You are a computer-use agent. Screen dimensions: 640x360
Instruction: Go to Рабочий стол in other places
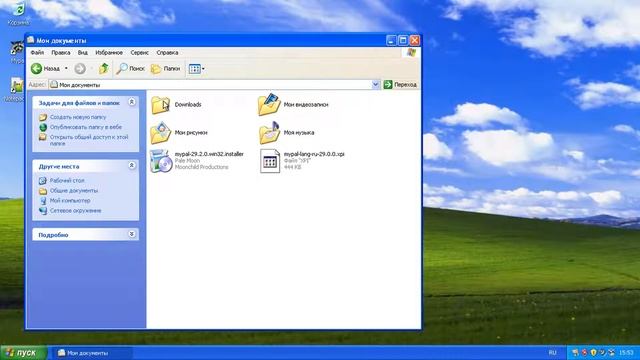click(x=67, y=180)
